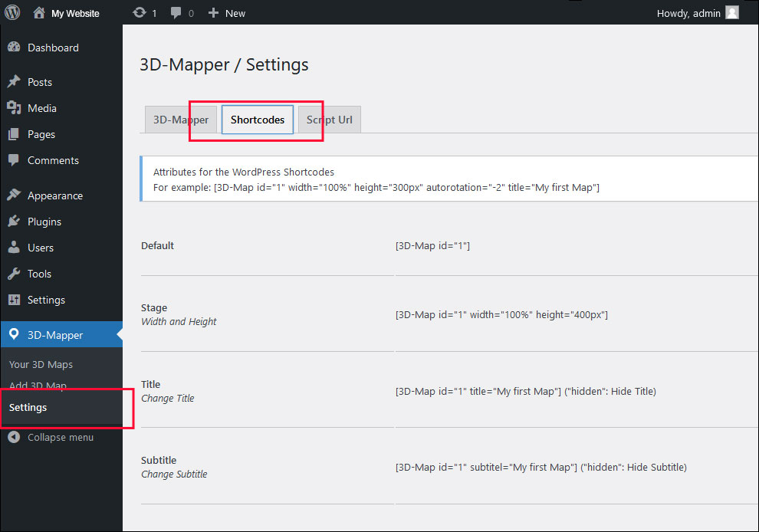This screenshot has width=759, height=532.
Task: Open the comments bubble icon in top bar
Action: [176, 13]
